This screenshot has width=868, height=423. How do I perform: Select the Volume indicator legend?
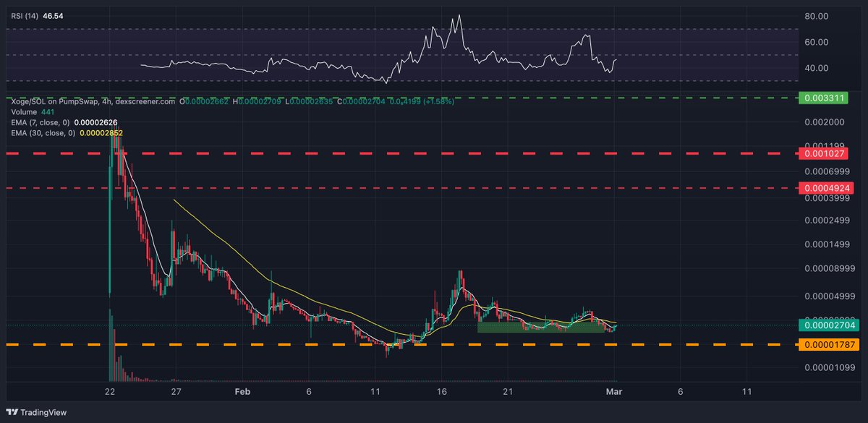[x=23, y=112]
